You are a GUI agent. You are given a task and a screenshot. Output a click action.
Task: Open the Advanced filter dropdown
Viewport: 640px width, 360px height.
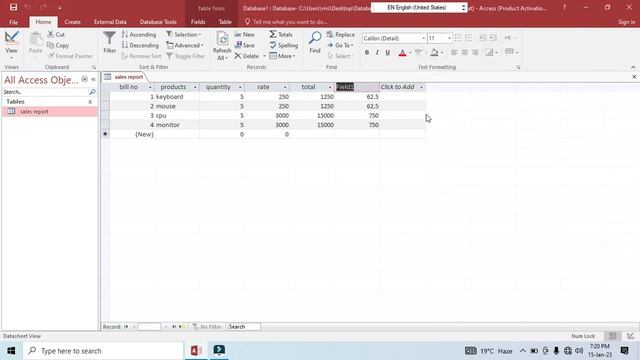click(x=185, y=45)
